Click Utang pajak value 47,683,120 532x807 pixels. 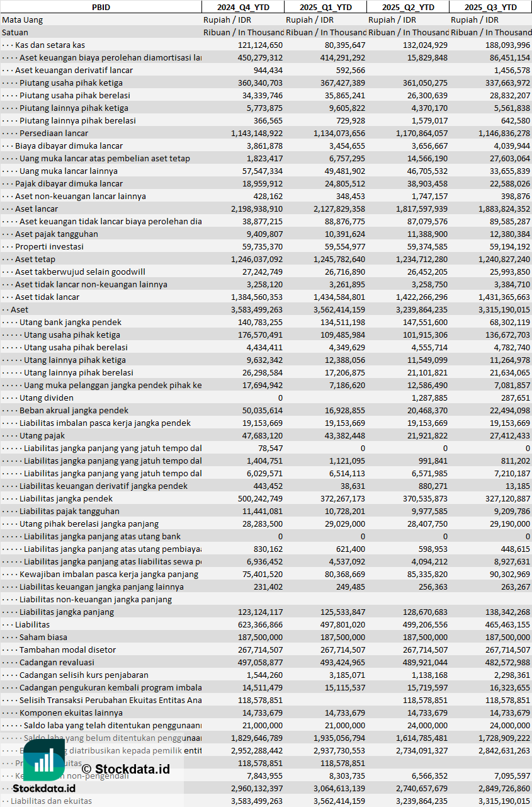click(262, 435)
